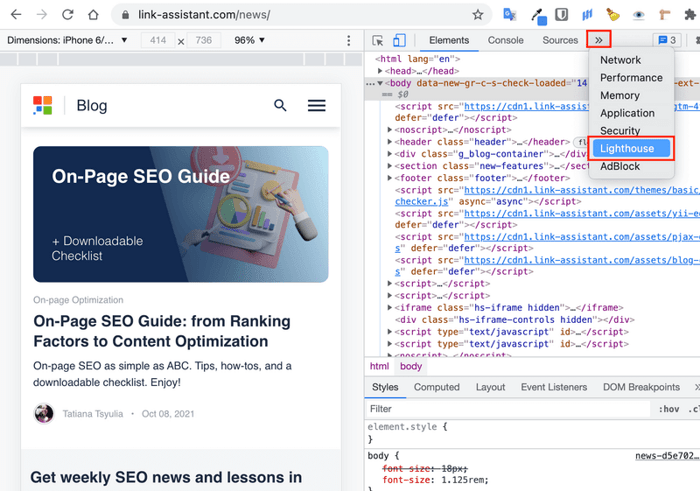Select the hs-iframe-controls hidden div line
The image size is (700, 491).
[x=514, y=320]
